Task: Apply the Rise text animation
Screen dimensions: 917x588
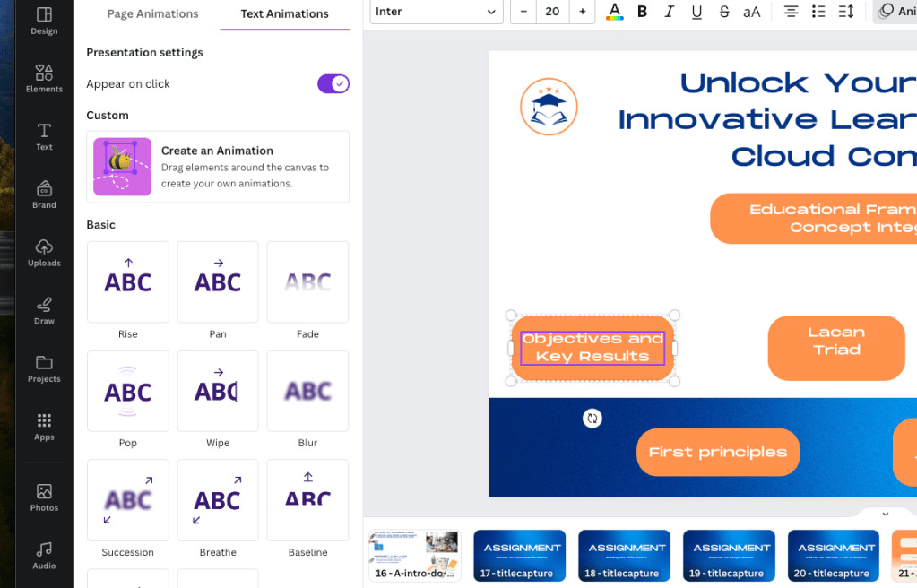Action: pyautogui.click(x=128, y=282)
